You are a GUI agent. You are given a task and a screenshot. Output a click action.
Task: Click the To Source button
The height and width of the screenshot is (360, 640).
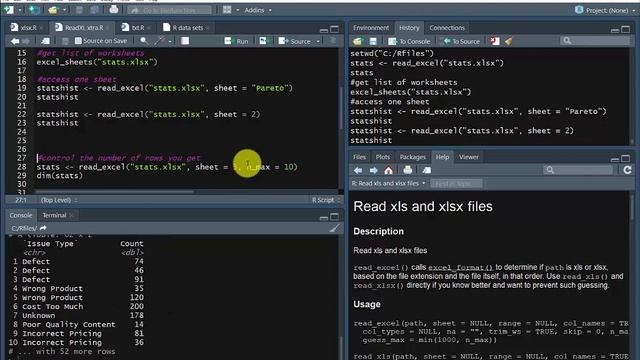coord(462,41)
